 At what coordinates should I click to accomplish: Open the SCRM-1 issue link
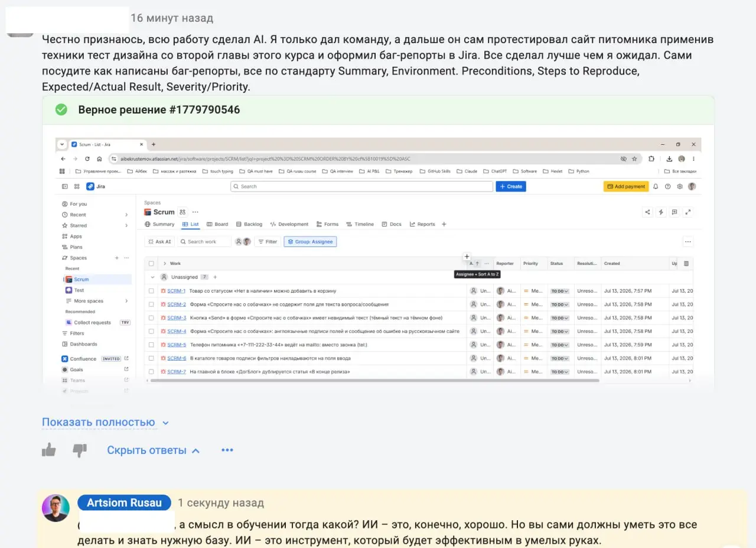[176, 291]
